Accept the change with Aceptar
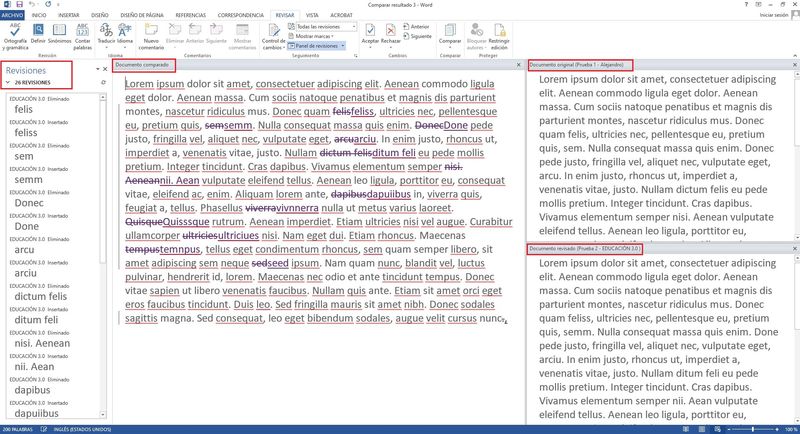This screenshot has width=800, height=434. click(370, 34)
